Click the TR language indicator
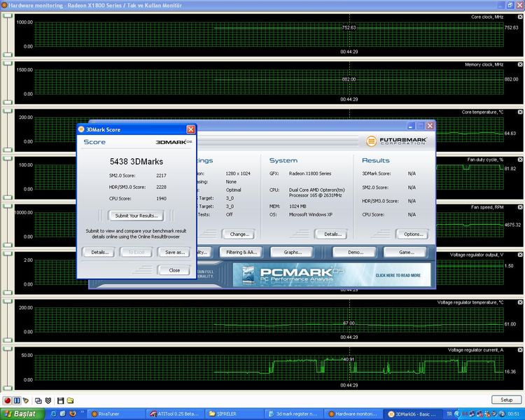The height and width of the screenshot is (420, 525). (x=449, y=414)
